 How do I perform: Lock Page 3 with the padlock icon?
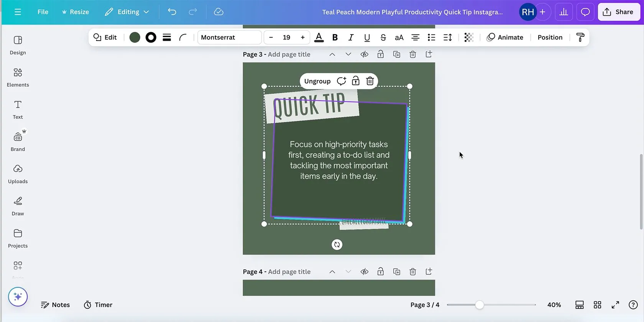(381, 54)
